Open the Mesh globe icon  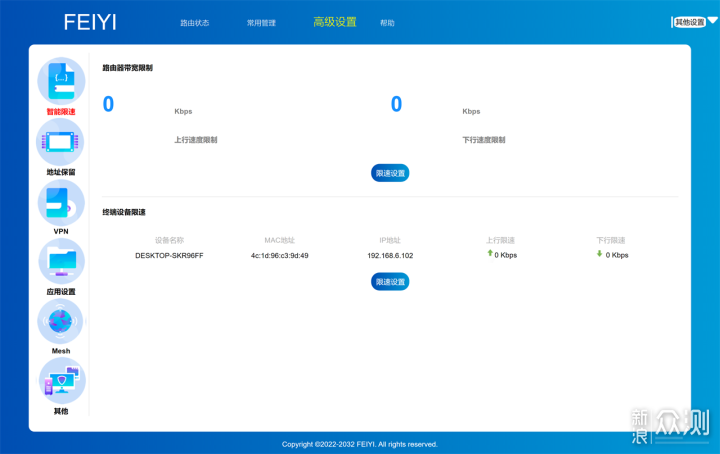pyautogui.click(x=60, y=321)
